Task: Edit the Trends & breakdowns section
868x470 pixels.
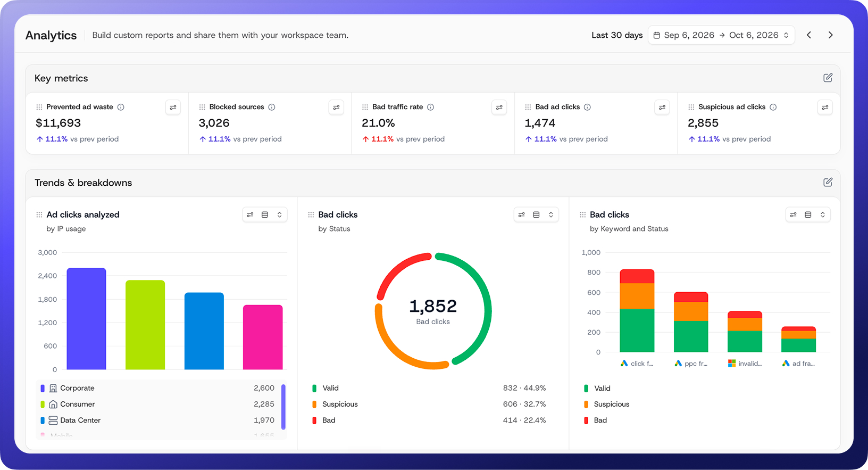Action: pos(828,182)
